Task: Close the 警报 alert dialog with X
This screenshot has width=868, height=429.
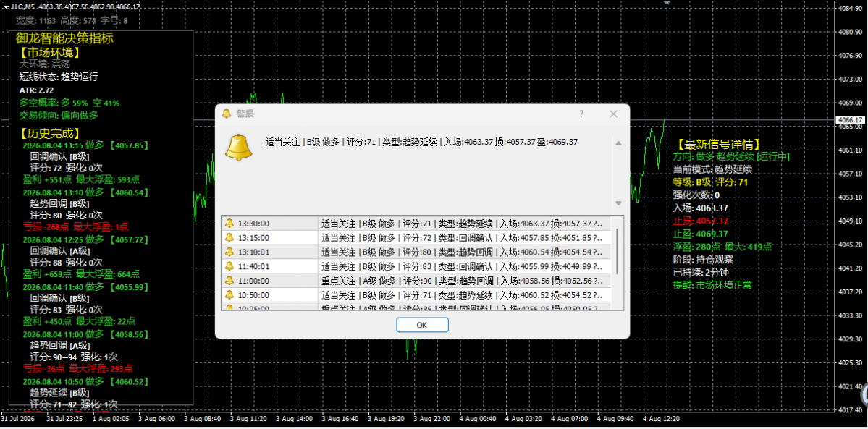Action: tap(613, 114)
